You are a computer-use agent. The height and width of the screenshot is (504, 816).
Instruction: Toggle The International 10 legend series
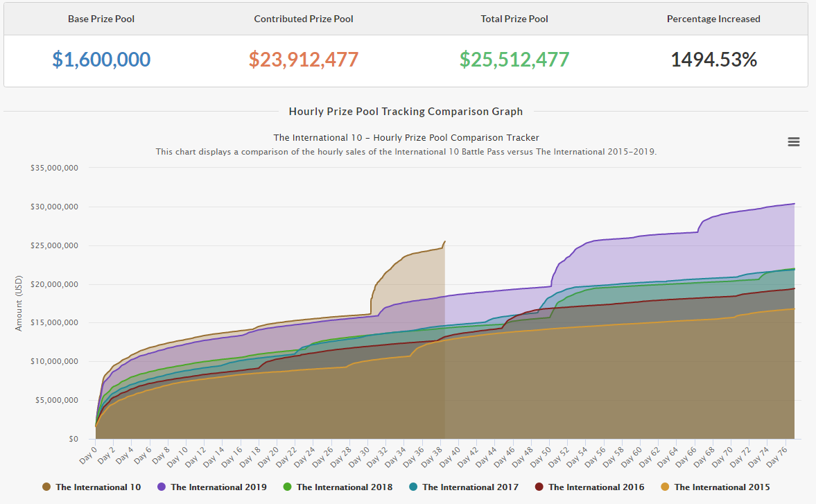pyautogui.click(x=92, y=487)
